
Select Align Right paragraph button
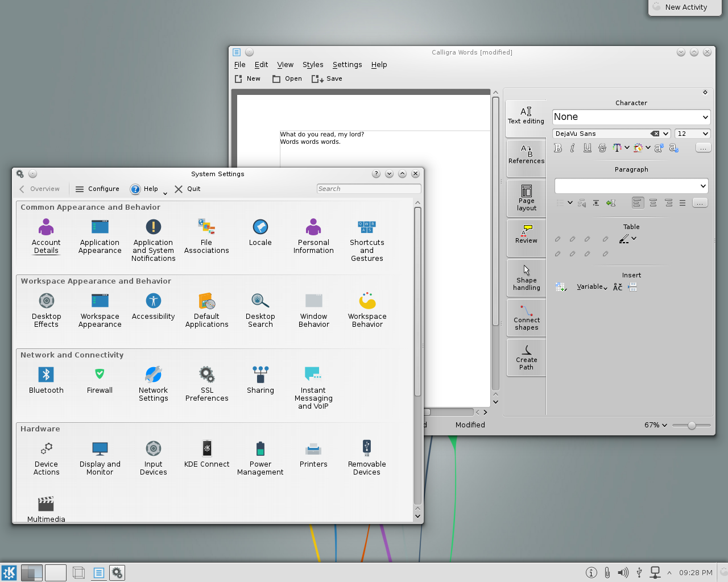point(668,203)
